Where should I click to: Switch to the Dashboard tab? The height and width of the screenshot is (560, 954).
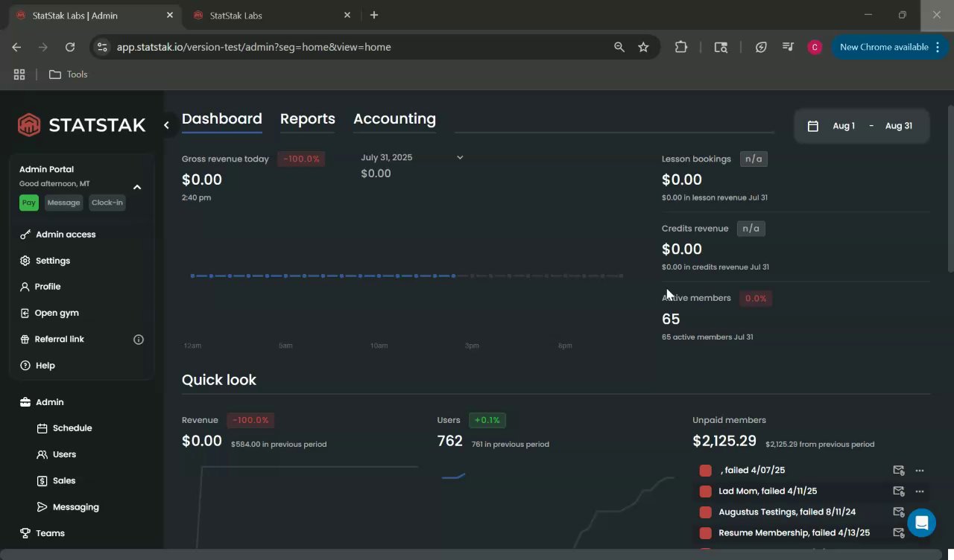(x=222, y=119)
